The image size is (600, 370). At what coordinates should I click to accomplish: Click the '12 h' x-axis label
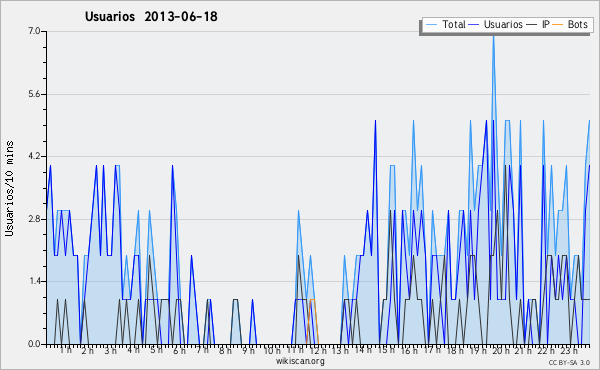click(x=318, y=350)
